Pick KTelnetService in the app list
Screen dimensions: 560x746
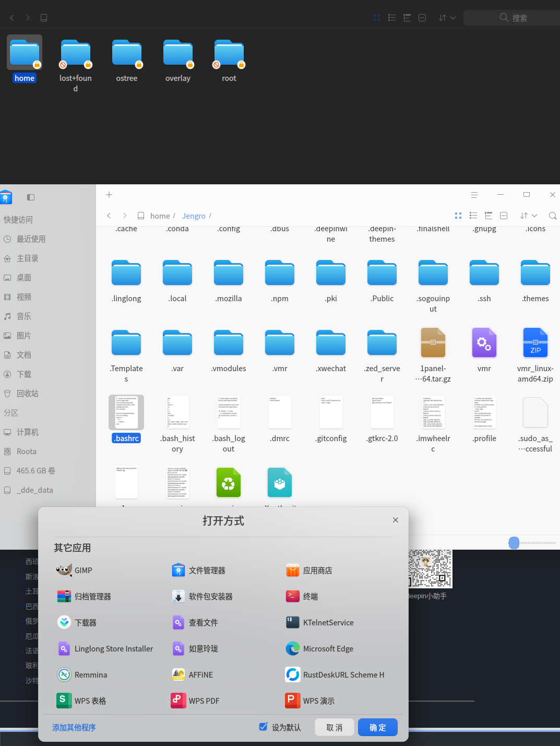point(319,622)
